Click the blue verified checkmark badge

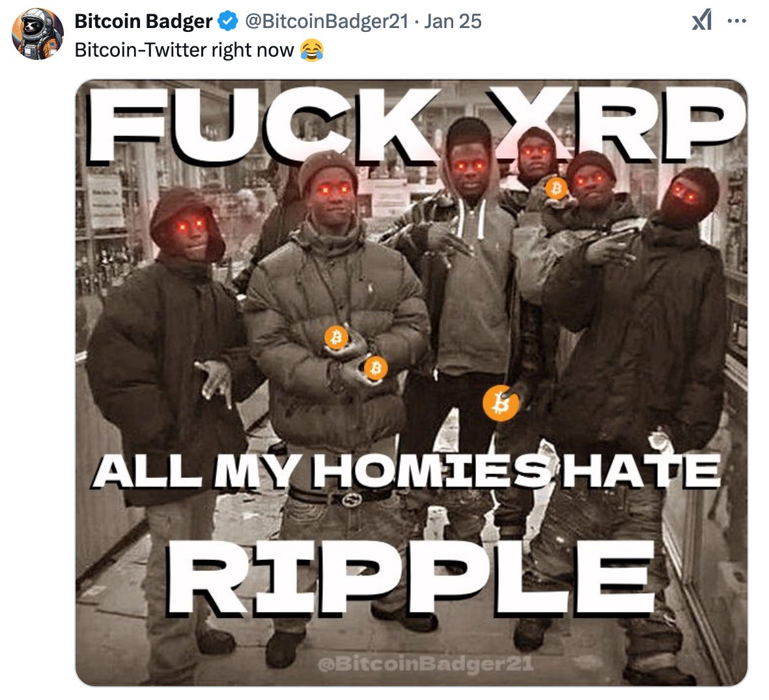click(227, 21)
